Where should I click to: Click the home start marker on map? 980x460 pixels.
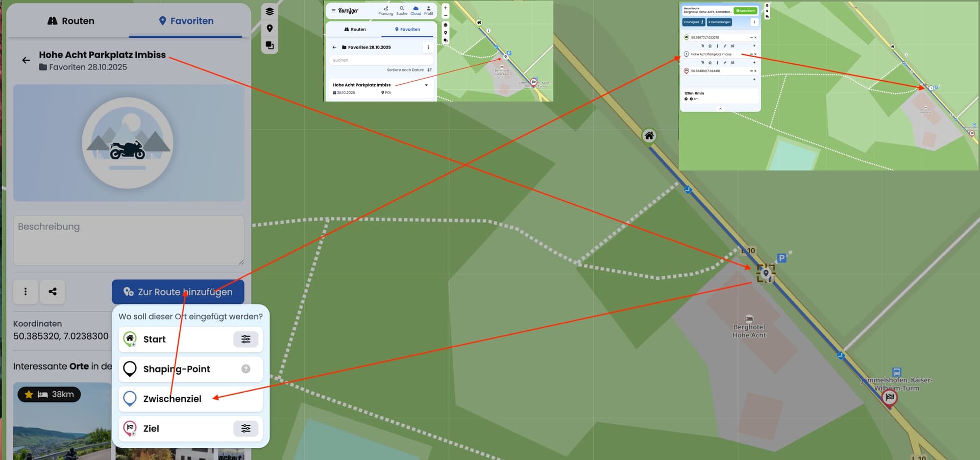[x=649, y=136]
